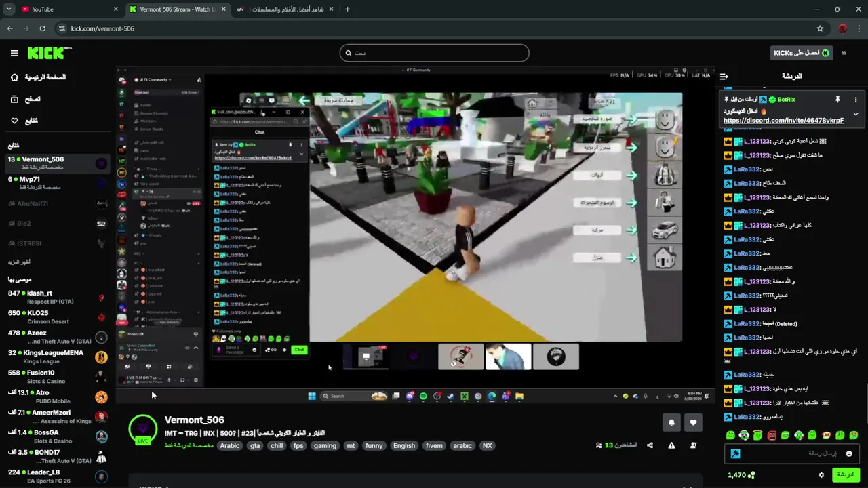Screen dimensions: 868x488
Task: Open recommended channel Atro
Action: (57, 396)
